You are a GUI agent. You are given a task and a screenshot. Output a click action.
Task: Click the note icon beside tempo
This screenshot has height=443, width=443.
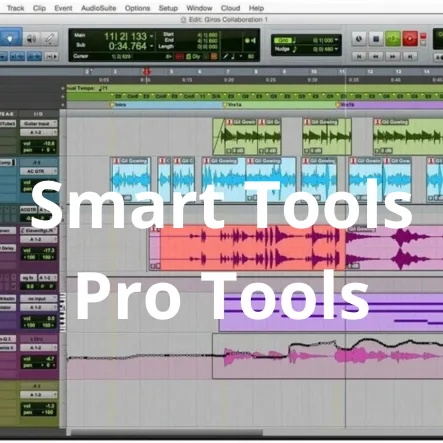(234, 57)
